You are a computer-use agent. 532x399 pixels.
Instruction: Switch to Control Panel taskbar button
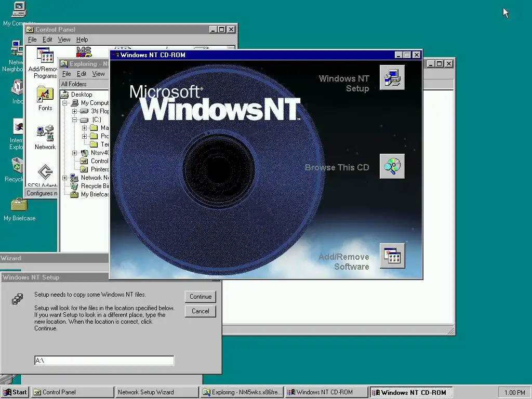(x=73, y=392)
